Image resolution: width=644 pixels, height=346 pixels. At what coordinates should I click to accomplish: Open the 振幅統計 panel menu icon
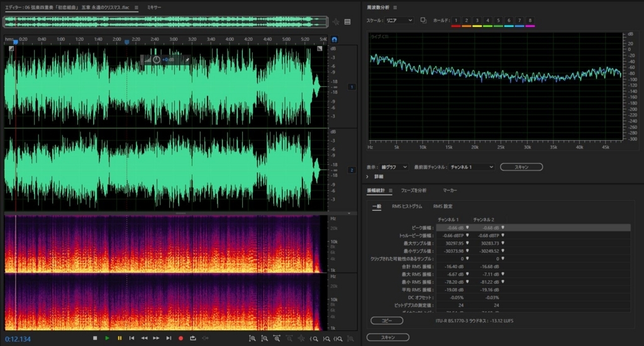(x=391, y=190)
